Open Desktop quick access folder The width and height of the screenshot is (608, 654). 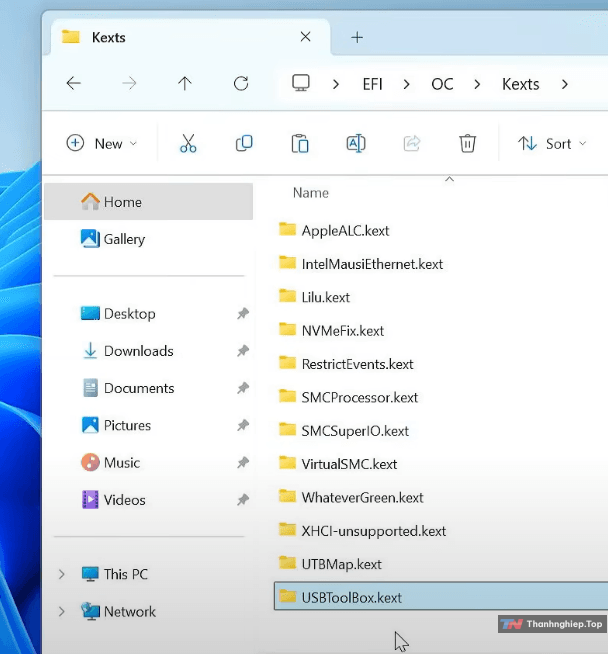[x=118, y=314]
